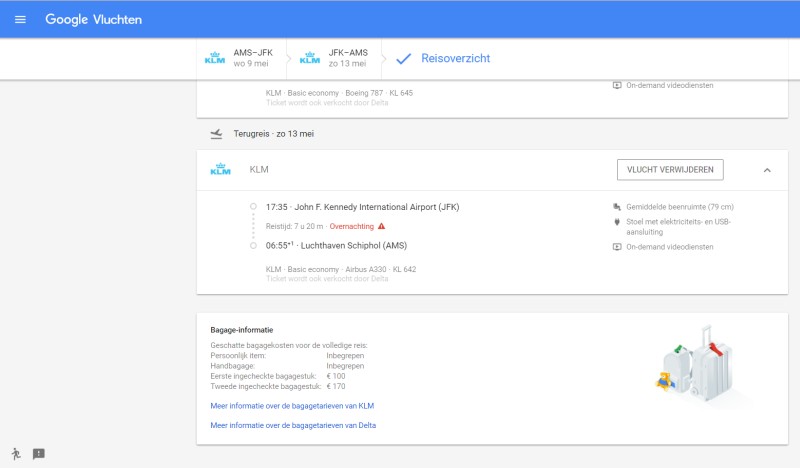This screenshot has width=800, height=468.
Task: Open KLM baggage rates information link
Action: coord(292,406)
